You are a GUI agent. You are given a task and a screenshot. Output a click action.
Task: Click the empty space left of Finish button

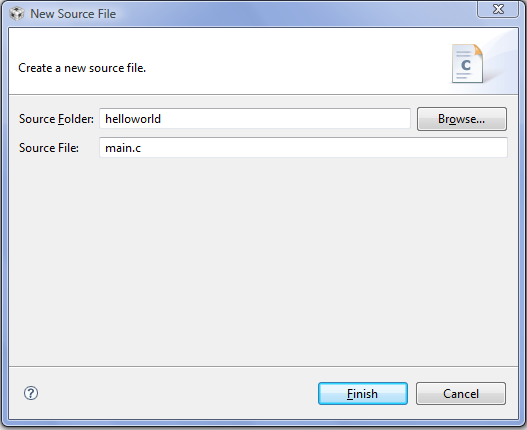178,393
